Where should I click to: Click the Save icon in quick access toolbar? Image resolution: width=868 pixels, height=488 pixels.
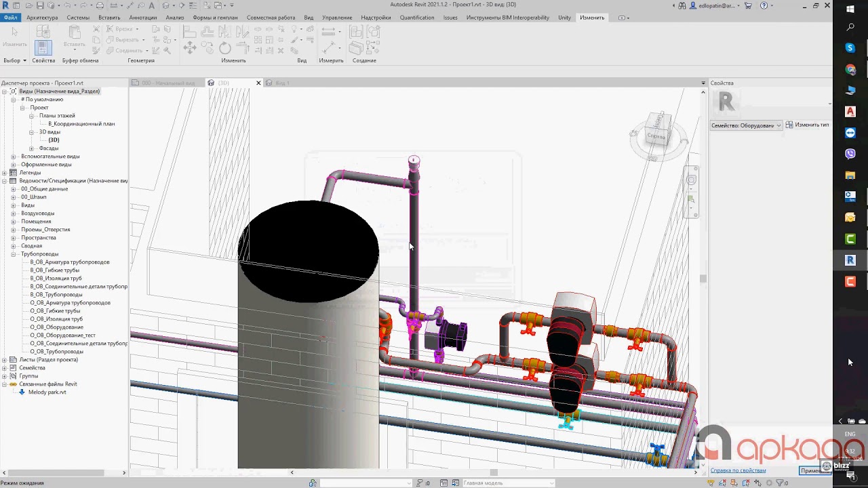[x=40, y=5]
